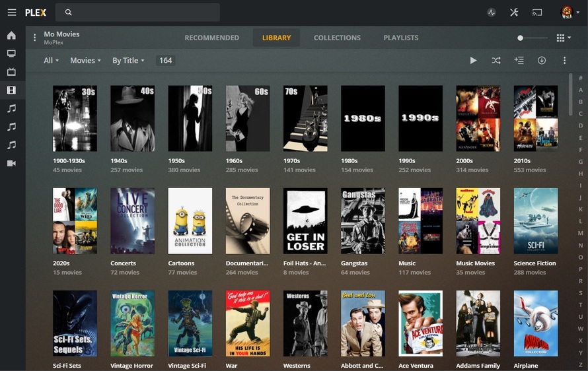Image resolution: width=588 pixels, height=371 pixels.
Task: Open the Airplane collection poster
Action: coord(536,323)
